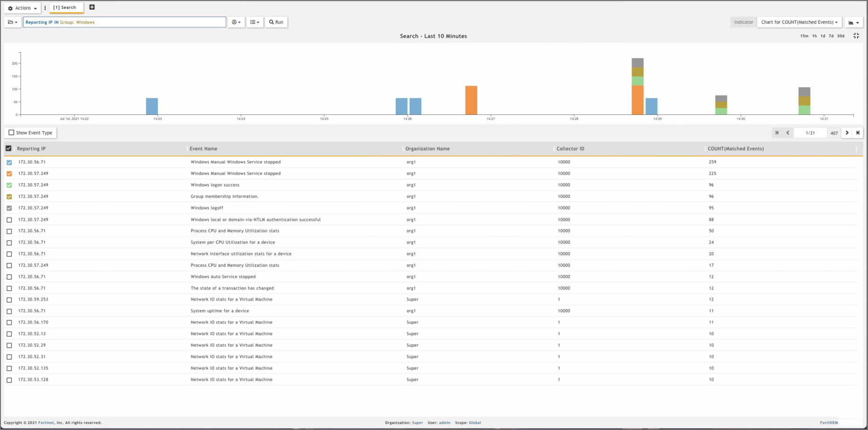Collapse the chart with the shrink icon
Screen dimensions: 868x430
pos(856,36)
